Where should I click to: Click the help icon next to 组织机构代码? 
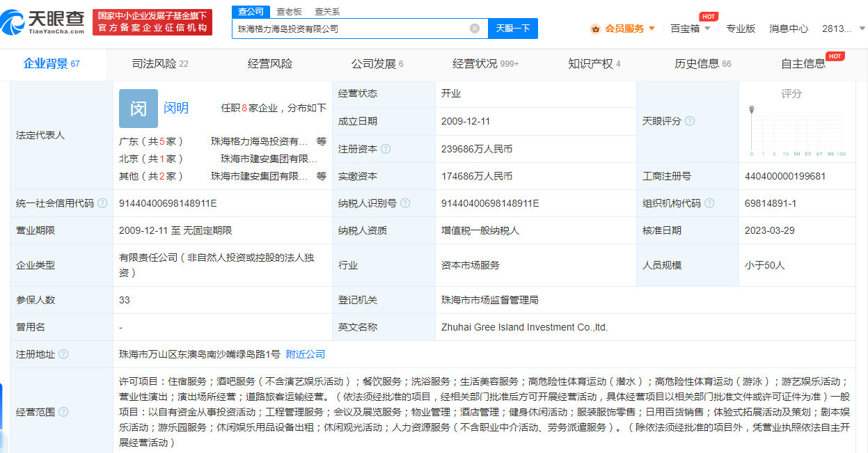point(710,202)
